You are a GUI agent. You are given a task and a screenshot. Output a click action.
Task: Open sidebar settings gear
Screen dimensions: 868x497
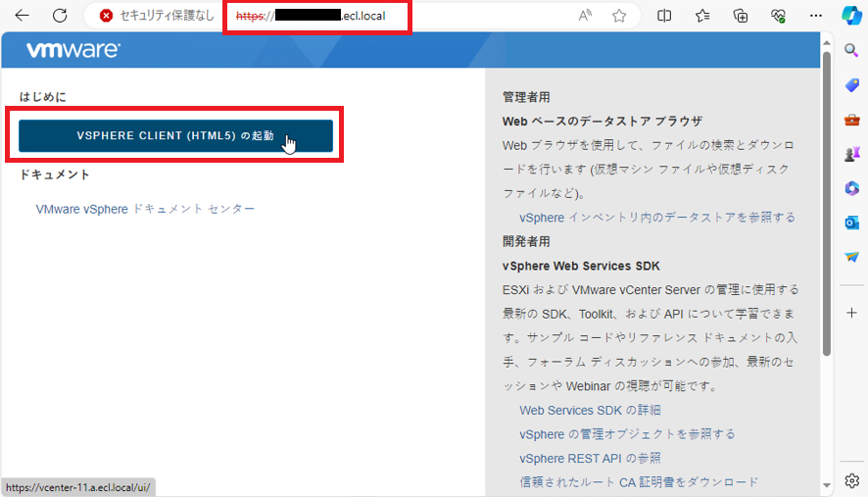pos(851,480)
